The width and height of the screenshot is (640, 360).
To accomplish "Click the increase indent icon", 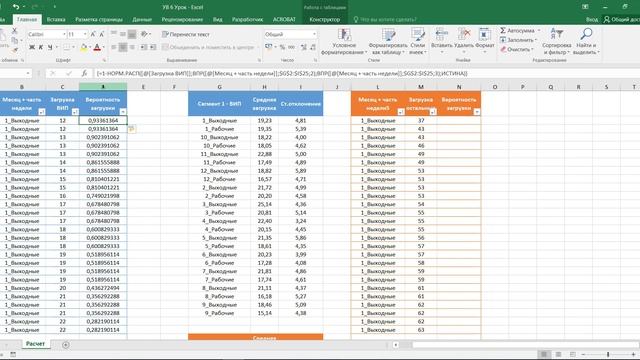I will point(153,47).
